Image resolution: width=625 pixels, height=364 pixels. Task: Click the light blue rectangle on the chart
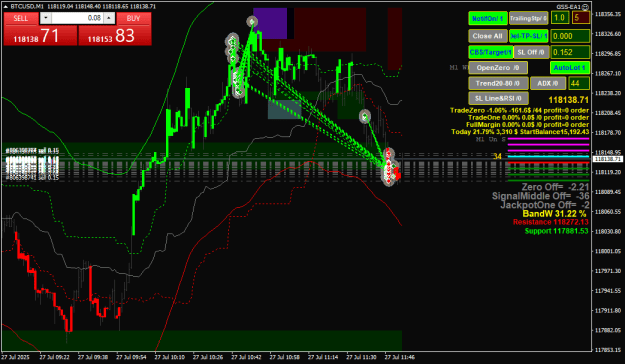click(x=285, y=109)
